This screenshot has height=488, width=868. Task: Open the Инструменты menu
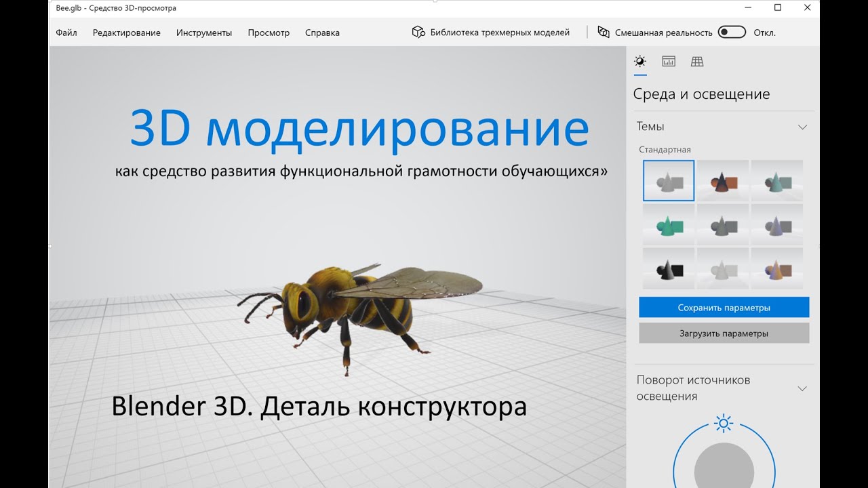204,33
